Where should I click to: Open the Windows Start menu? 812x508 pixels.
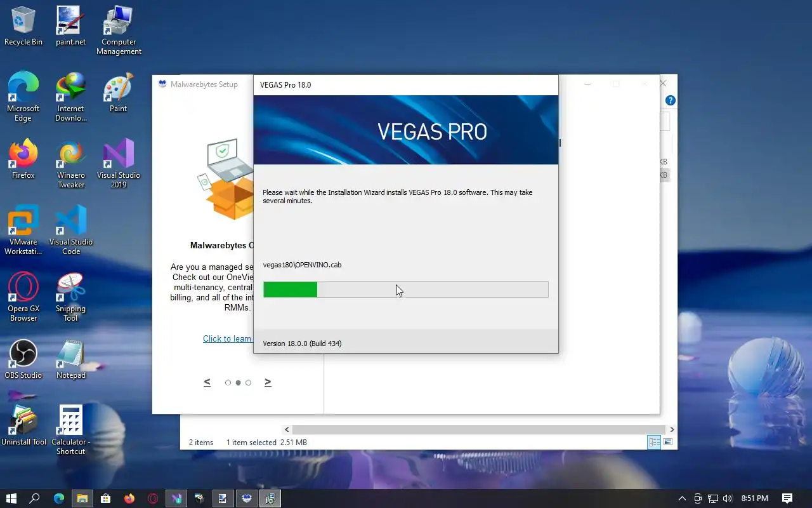click(x=11, y=498)
